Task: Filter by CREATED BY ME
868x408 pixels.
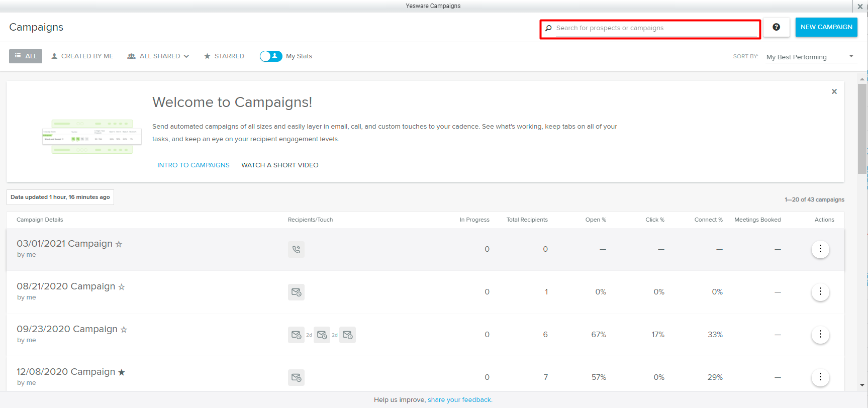Action: [x=82, y=56]
